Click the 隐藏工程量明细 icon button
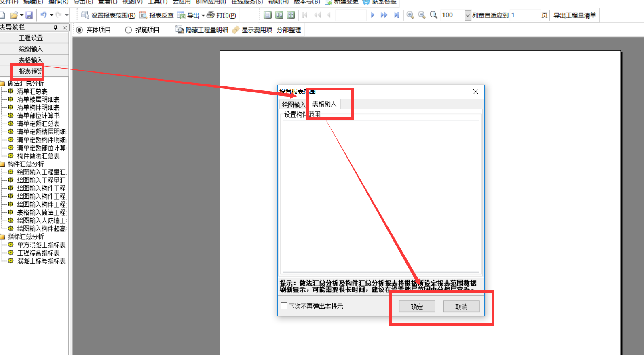 click(x=202, y=30)
